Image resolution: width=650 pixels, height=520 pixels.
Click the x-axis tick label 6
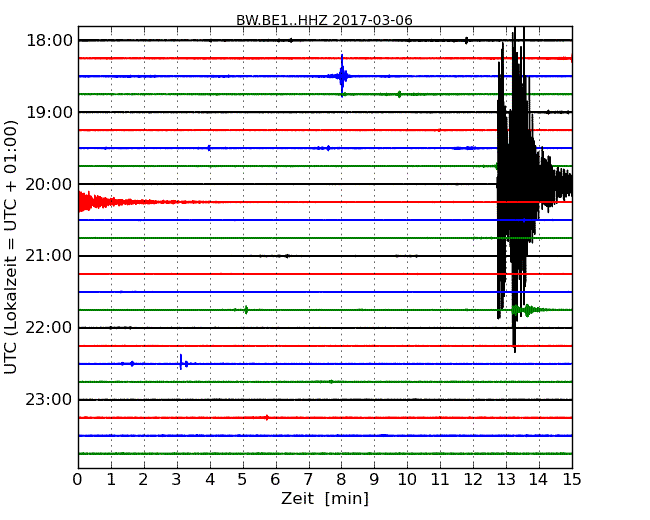coord(275,480)
